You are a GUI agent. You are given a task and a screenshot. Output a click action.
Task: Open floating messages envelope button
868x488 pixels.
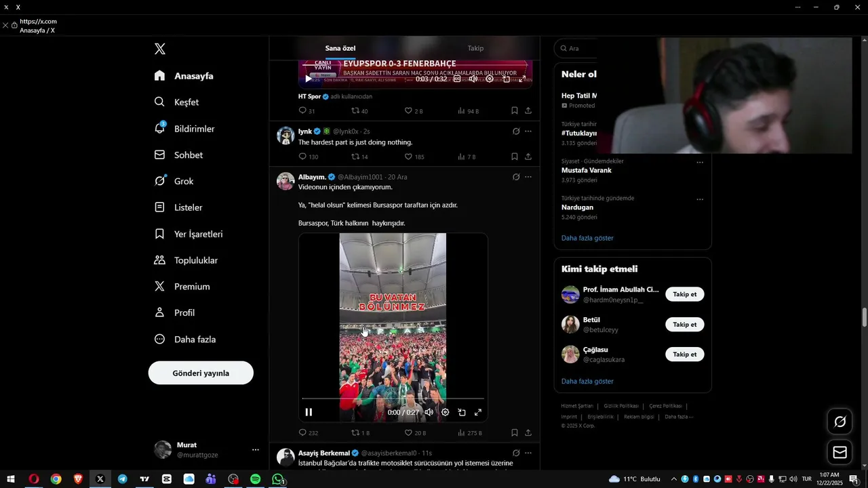pyautogui.click(x=840, y=452)
